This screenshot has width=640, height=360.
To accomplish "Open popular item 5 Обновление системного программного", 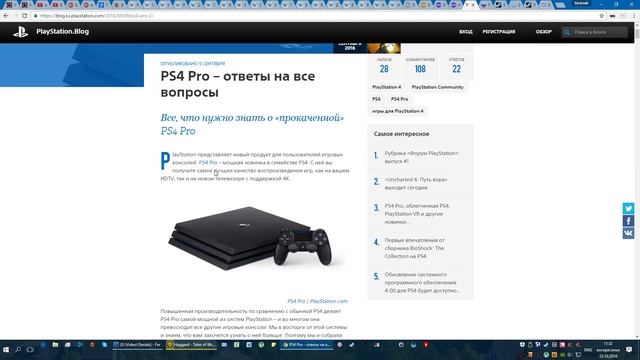I will click(421, 282).
